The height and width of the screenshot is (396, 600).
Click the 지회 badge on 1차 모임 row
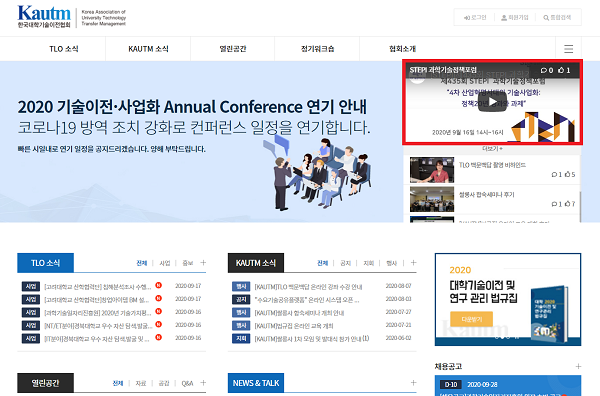click(241, 338)
